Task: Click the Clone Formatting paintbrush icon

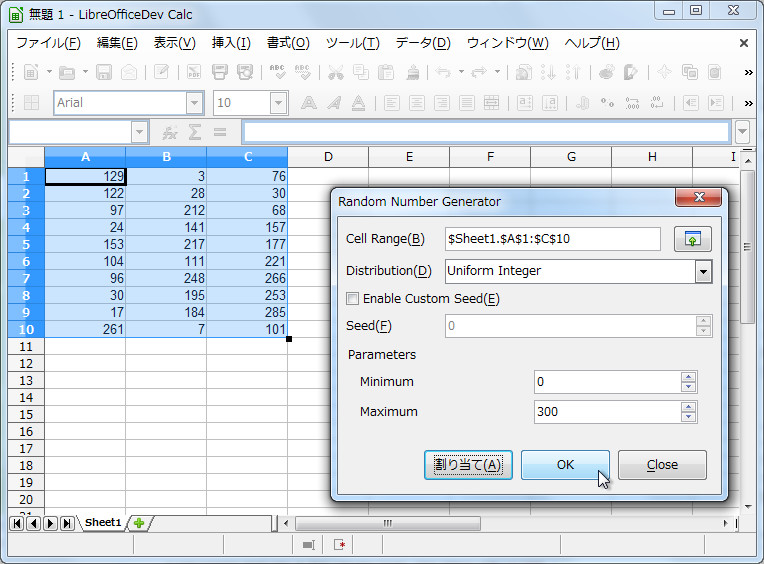Action: [x=413, y=72]
